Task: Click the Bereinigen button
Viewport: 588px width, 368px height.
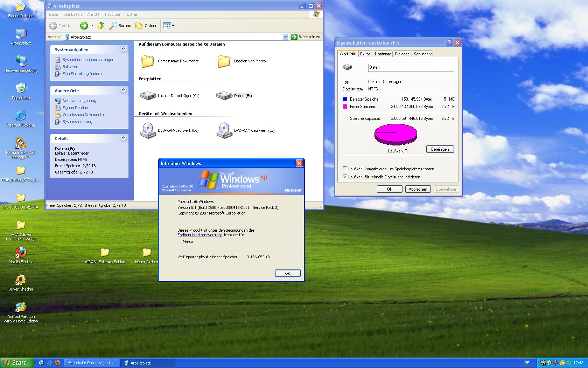Action: pyautogui.click(x=440, y=149)
